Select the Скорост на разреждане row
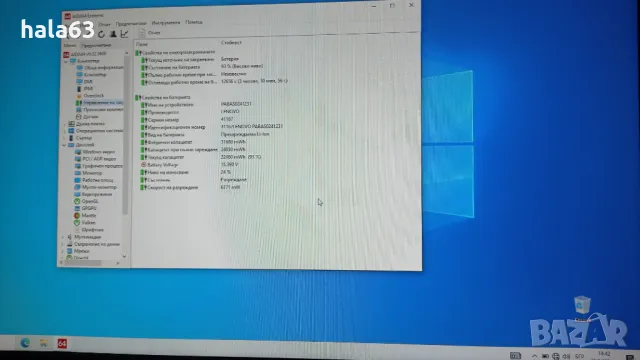Viewport: 640px width, 360px height. 191,188
